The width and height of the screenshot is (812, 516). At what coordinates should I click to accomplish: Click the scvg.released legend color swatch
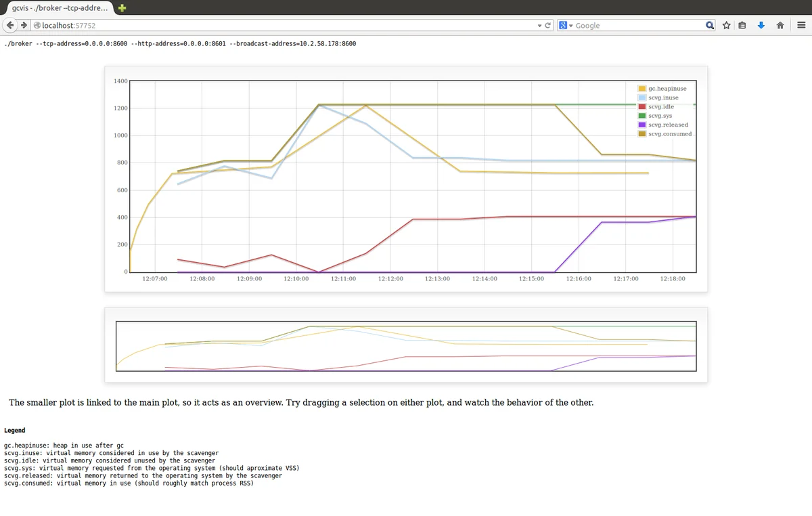tap(642, 125)
